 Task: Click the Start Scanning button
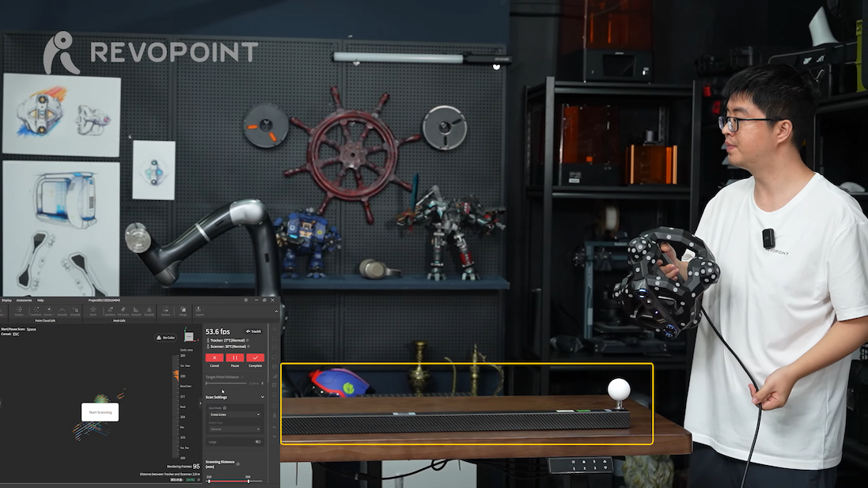(x=100, y=412)
